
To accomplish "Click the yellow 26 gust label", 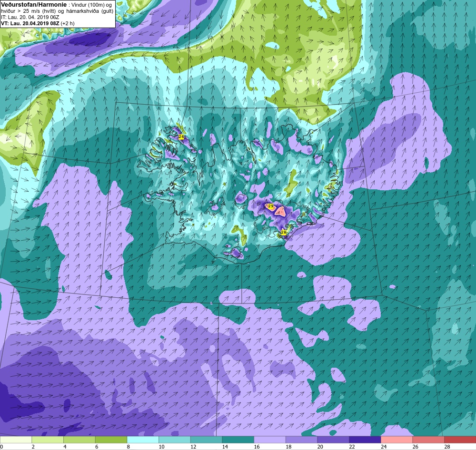I will point(181,137).
